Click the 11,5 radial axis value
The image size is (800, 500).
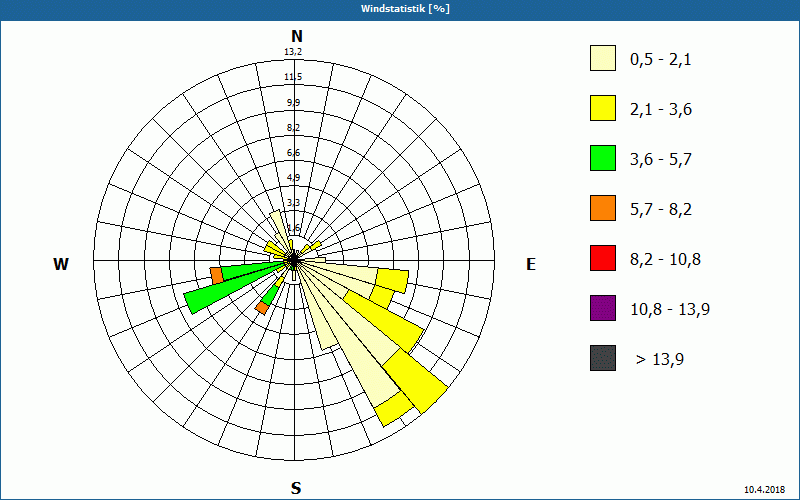click(293, 77)
